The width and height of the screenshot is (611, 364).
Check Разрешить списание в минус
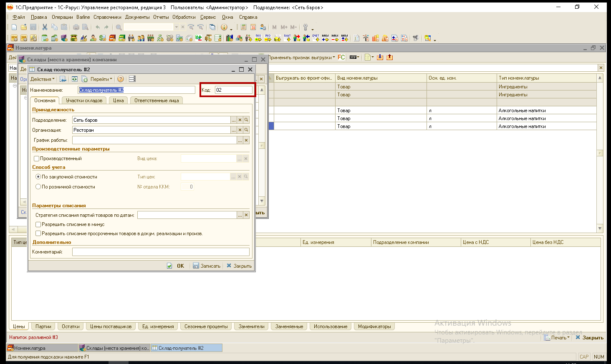[38, 224]
